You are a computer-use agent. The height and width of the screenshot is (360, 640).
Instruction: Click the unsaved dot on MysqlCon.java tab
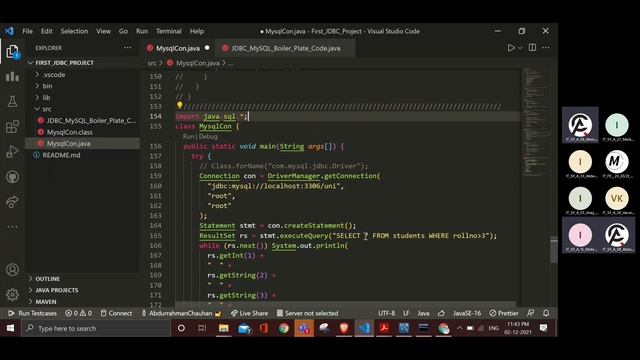(207, 48)
